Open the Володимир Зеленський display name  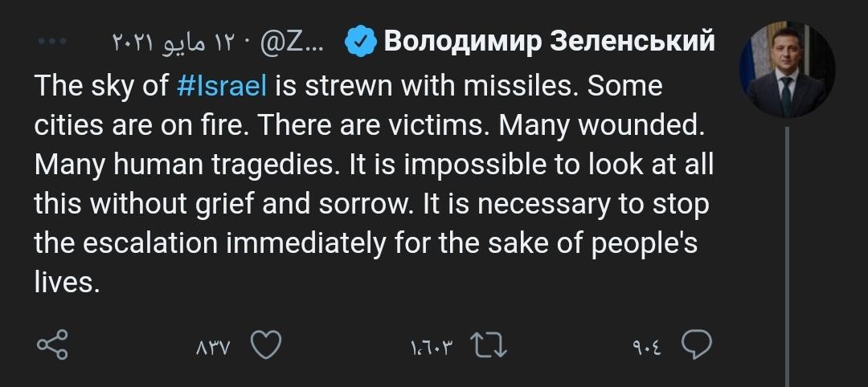tap(549, 42)
